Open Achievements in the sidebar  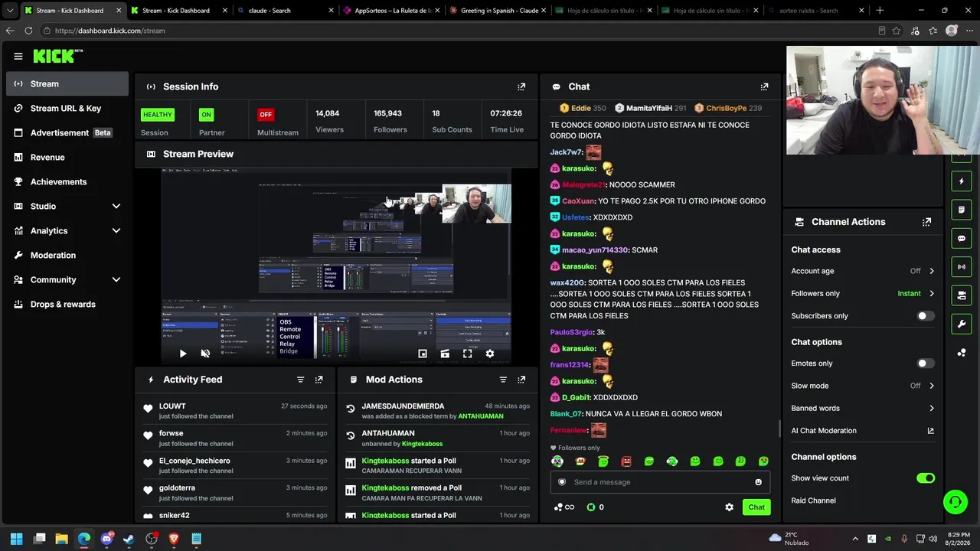67,181
